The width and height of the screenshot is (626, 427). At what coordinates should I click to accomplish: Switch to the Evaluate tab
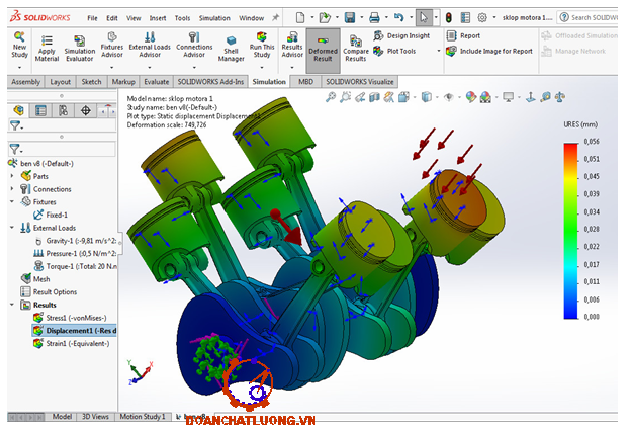(156, 82)
